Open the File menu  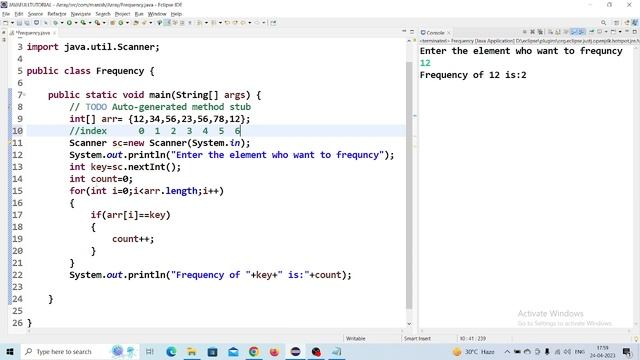click(5, 14)
